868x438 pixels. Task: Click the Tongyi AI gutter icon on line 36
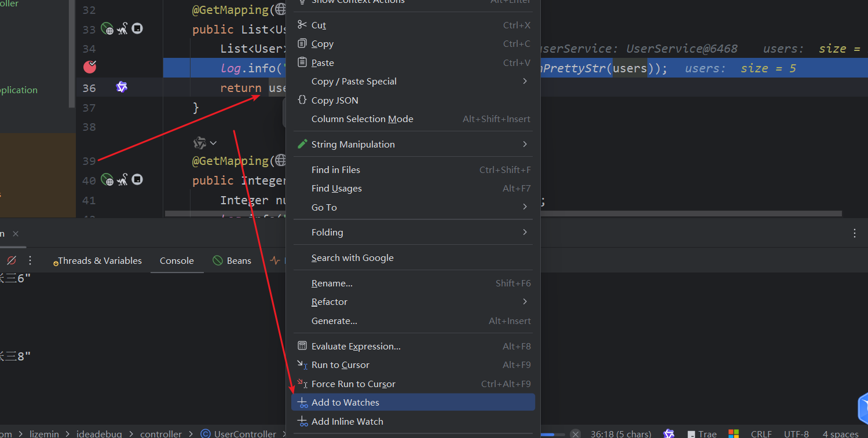pos(122,87)
